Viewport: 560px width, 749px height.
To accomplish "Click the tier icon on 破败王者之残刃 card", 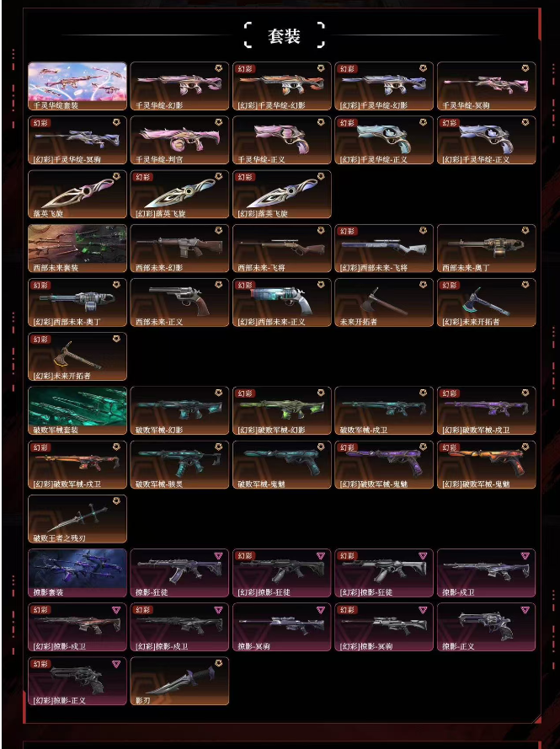I will [x=116, y=501].
